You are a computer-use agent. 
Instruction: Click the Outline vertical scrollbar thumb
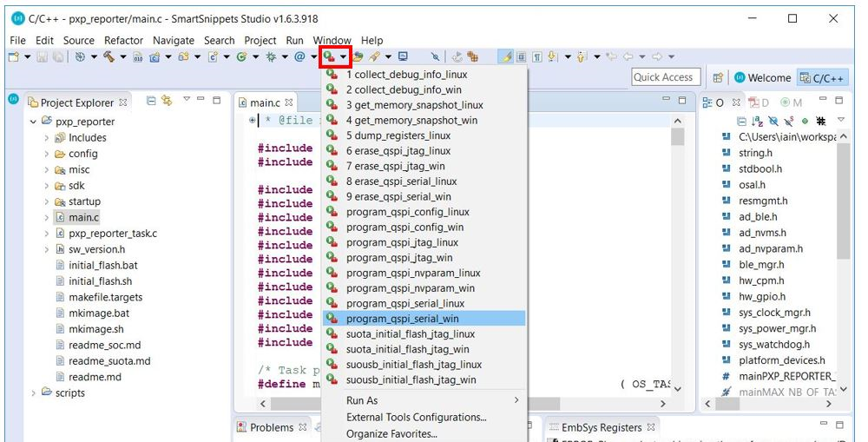[x=843, y=202]
